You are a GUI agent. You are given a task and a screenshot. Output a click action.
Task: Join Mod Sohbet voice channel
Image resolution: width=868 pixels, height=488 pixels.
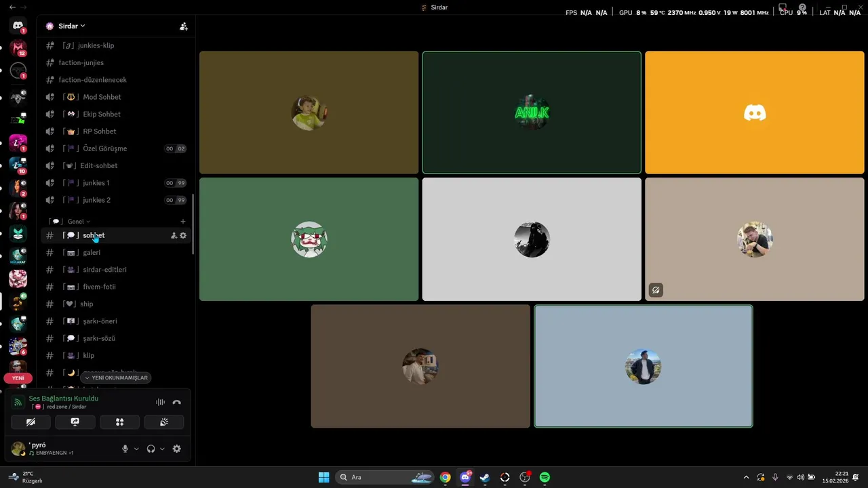coord(115,97)
